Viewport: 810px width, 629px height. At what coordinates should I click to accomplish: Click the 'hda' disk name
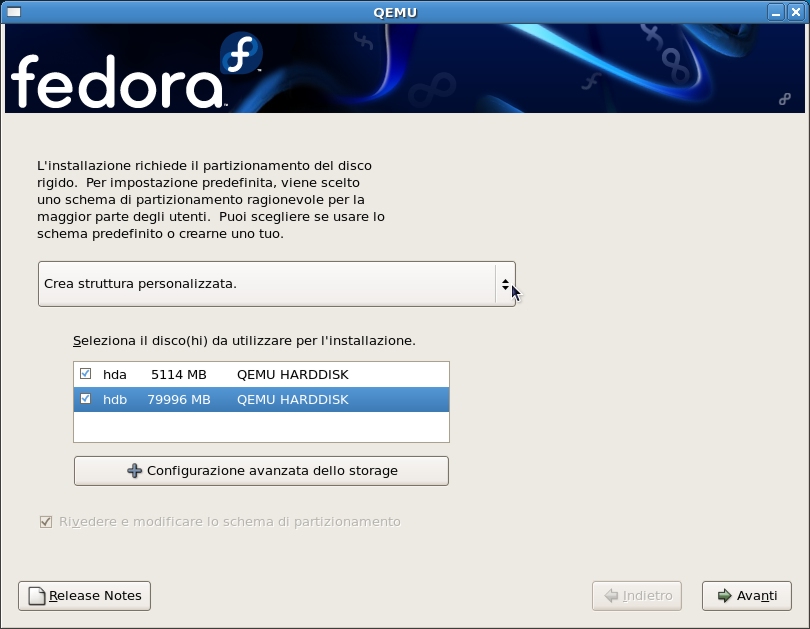tap(115, 374)
